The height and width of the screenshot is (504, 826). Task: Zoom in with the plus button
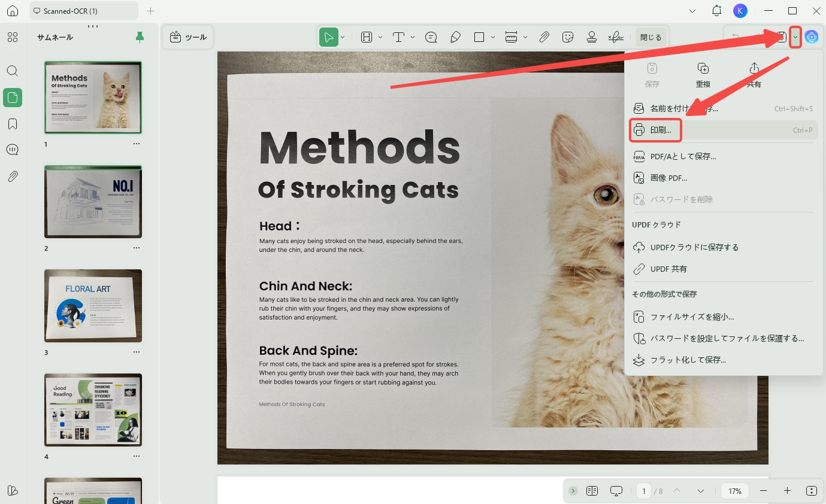coord(787,491)
